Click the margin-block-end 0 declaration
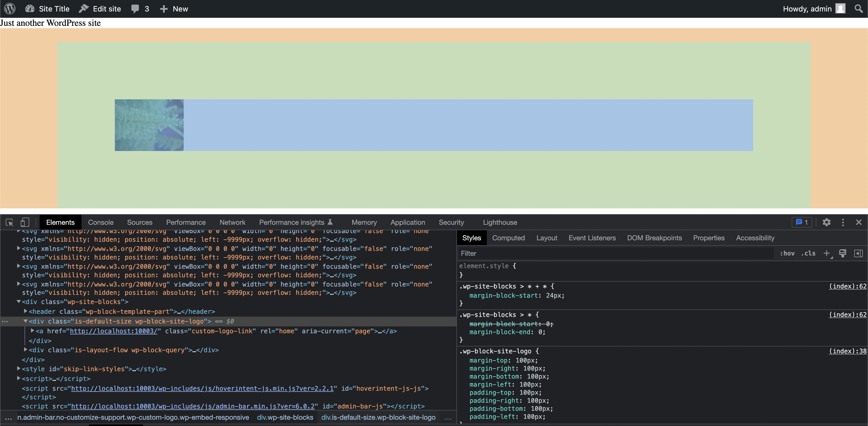Image resolution: width=868 pixels, height=426 pixels. pos(507,332)
